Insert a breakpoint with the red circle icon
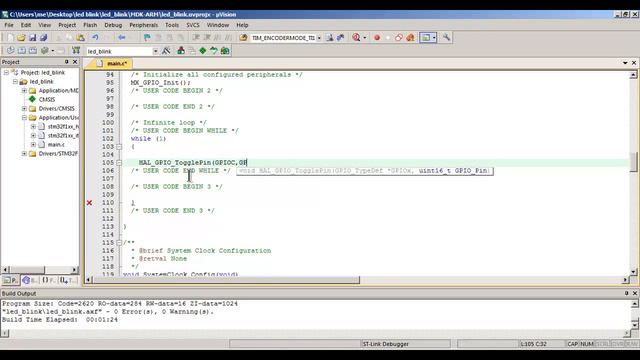This screenshot has height=360, width=640. tap(377, 38)
